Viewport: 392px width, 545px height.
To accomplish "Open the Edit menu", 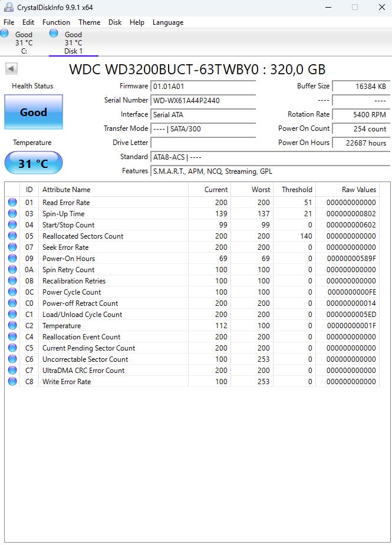I will point(28,22).
